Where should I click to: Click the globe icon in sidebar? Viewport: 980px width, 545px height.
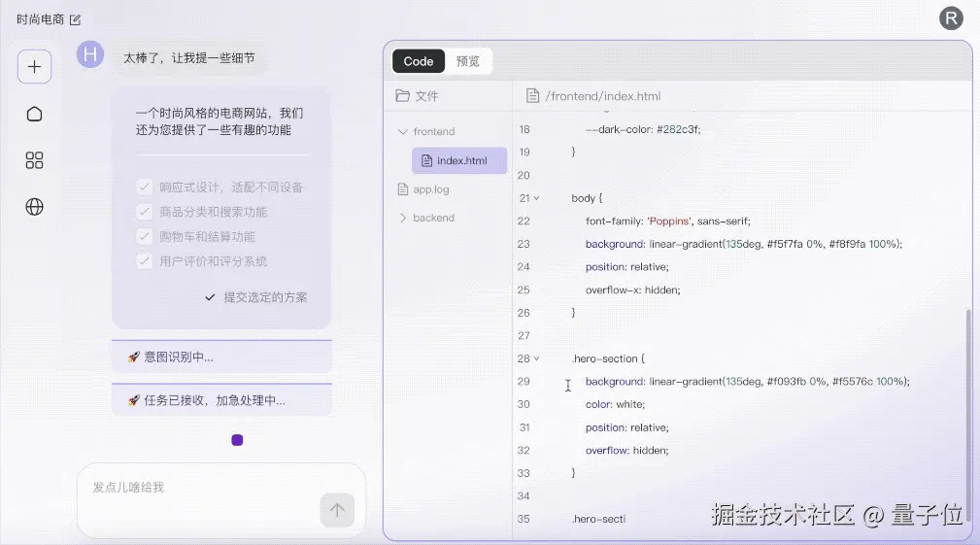point(34,207)
